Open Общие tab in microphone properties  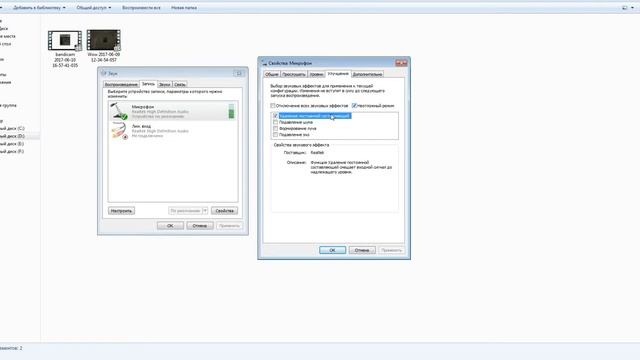pyautogui.click(x=272, y=74)
